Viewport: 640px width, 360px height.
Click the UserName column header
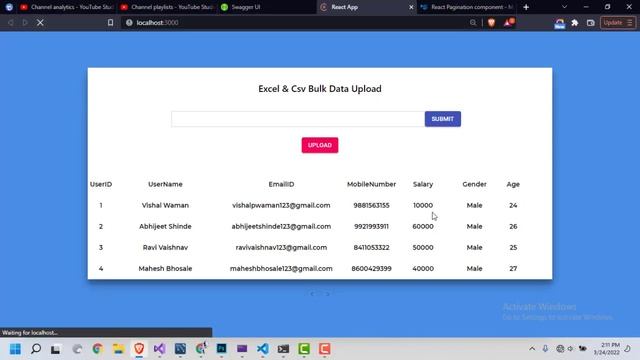[165, 184]
